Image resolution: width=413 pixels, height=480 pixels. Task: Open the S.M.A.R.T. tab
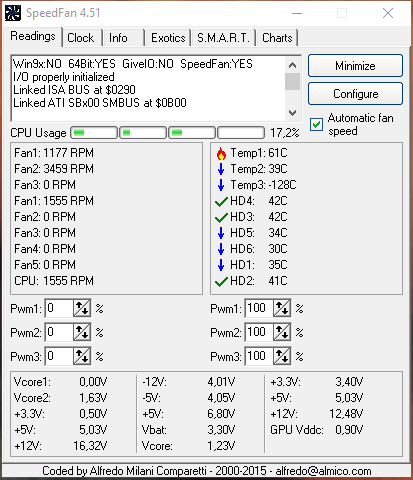(223, 38)
